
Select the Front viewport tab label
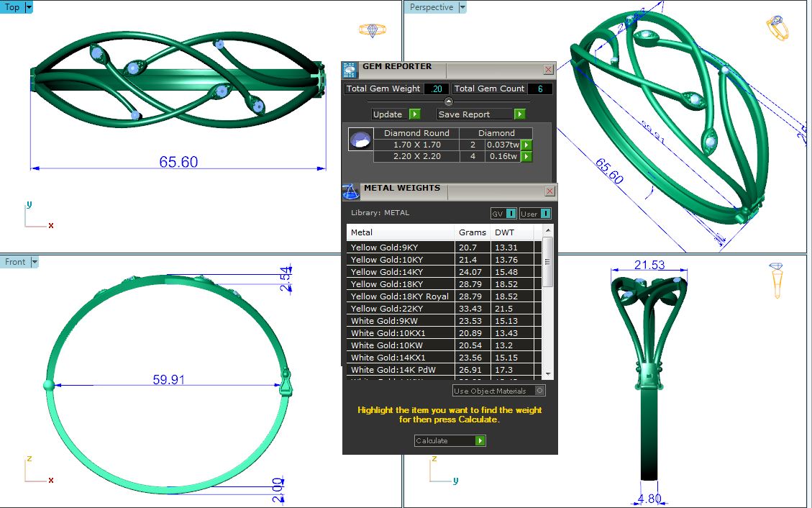[15, 262]
